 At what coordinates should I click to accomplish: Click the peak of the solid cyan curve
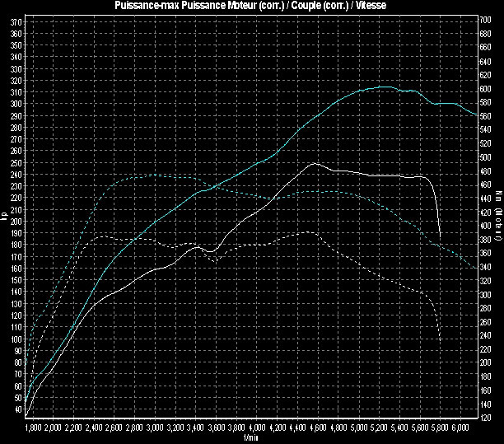coord(383,86)
